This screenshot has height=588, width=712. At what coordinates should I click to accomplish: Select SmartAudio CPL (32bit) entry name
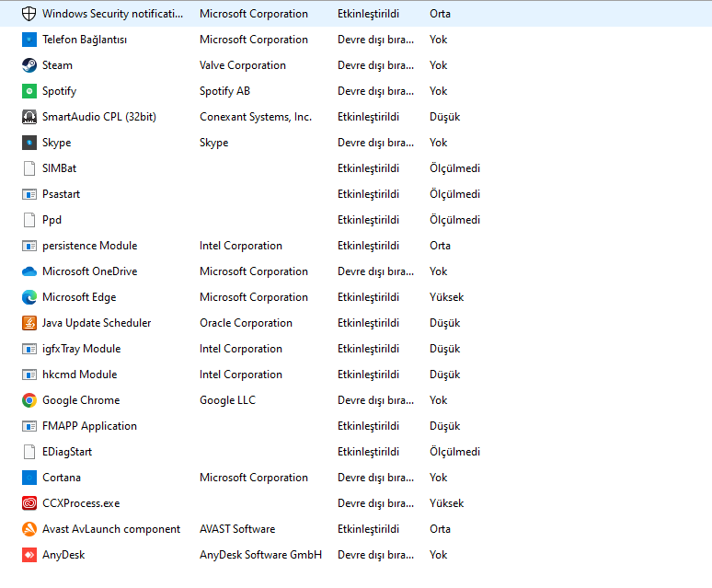pos(99,117)
